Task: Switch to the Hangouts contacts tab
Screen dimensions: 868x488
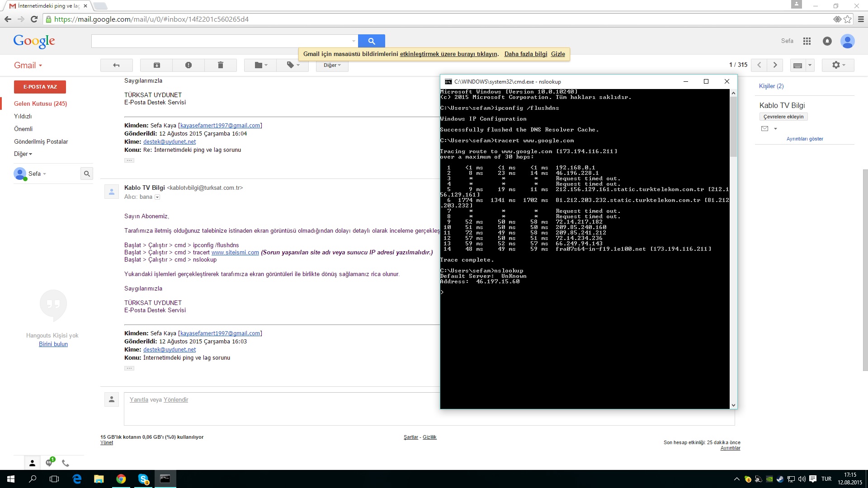Action: 32,463
